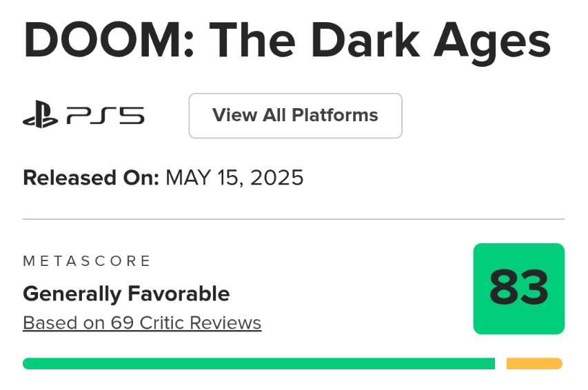Click the PlayStation logo icon

tap(40, 116)
